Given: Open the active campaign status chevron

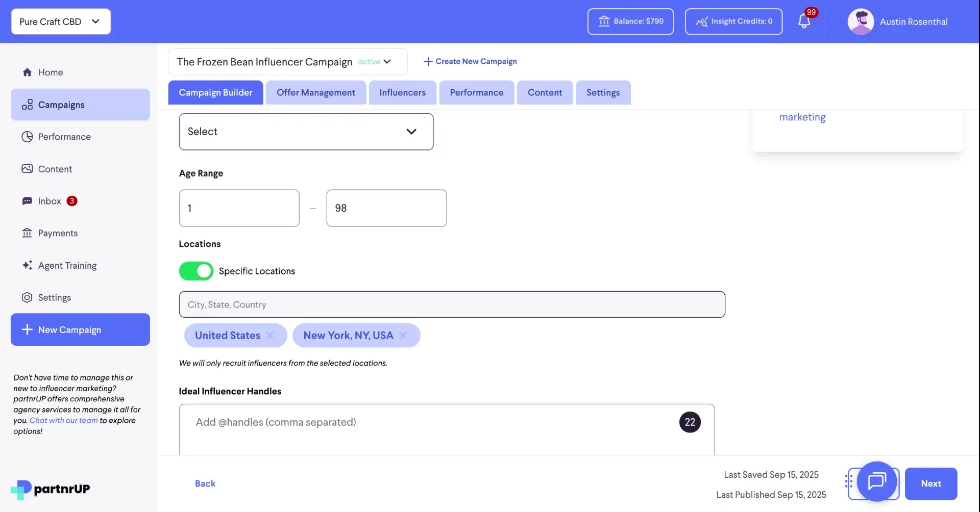Looking at the screenshot, I should (387, 61).
